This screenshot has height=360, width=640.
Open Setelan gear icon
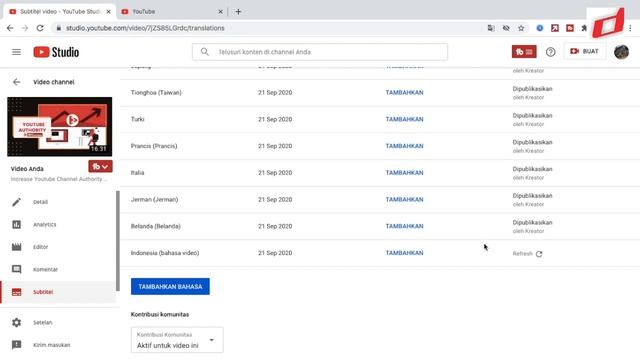16,322
